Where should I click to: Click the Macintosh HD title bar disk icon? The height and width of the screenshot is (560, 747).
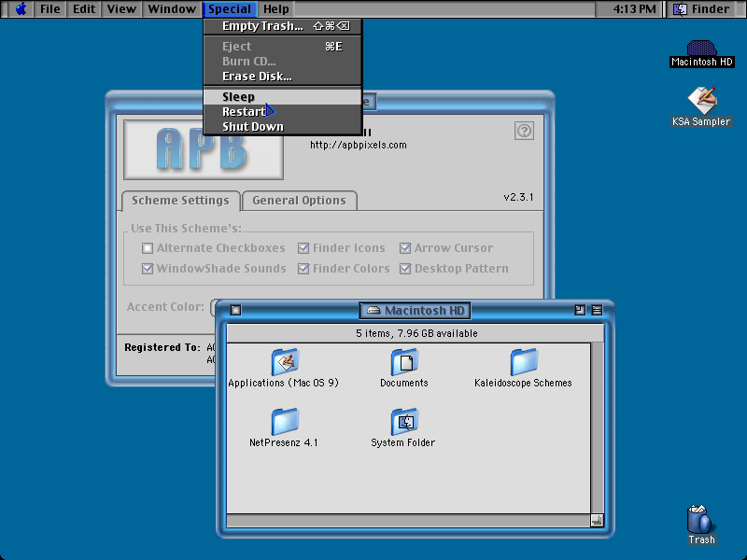click(373, 311)
